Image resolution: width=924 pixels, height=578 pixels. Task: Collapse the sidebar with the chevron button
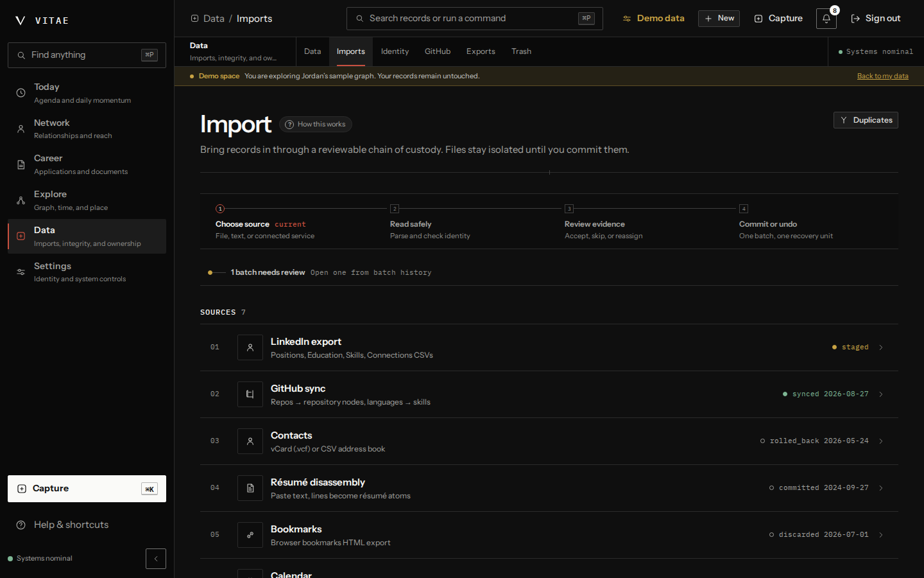156,559
